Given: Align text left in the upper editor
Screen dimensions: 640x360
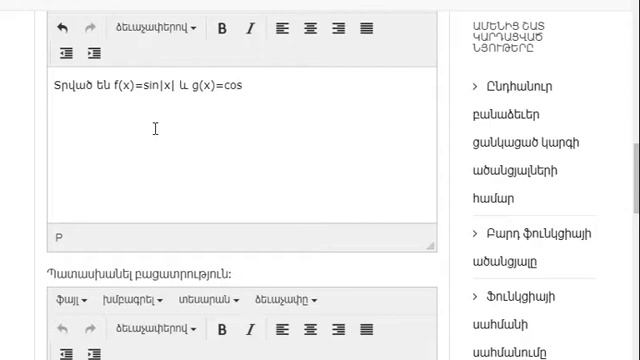Looking at the screenshot, I should pos(282,28).
